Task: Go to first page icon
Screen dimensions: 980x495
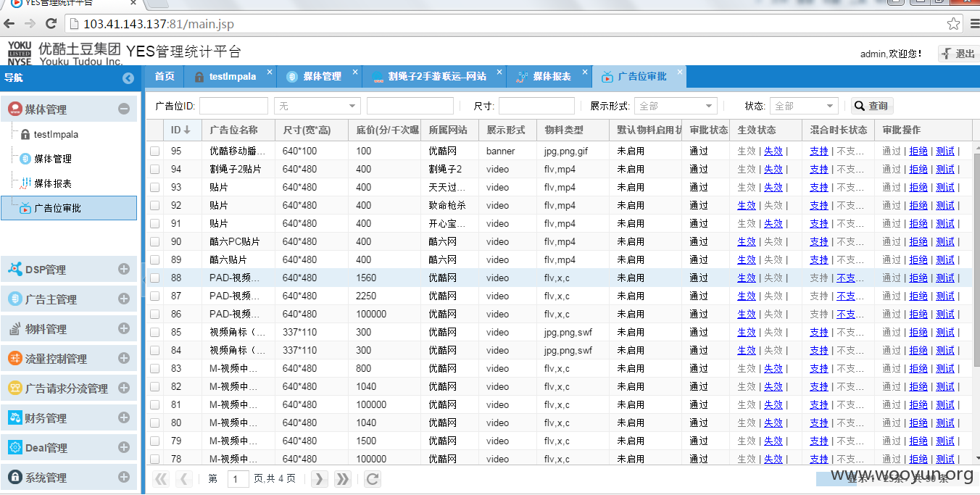Action: pyautogui.click(x=161, y=478)
